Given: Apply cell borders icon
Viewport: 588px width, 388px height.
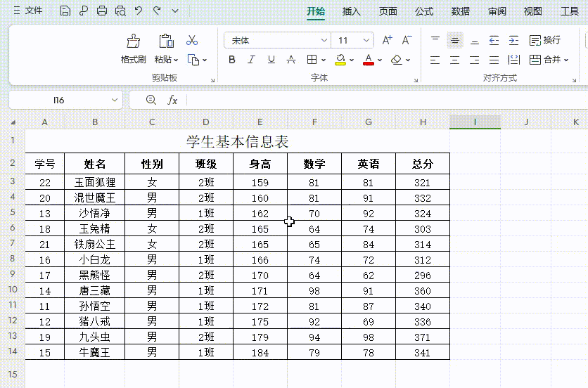Looking at the screenshot, I should (x=312, y=60).
